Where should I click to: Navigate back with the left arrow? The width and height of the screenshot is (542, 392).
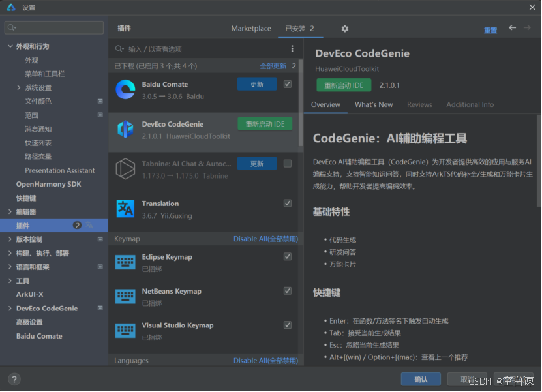pyautogui.click(x=512, y=27)
